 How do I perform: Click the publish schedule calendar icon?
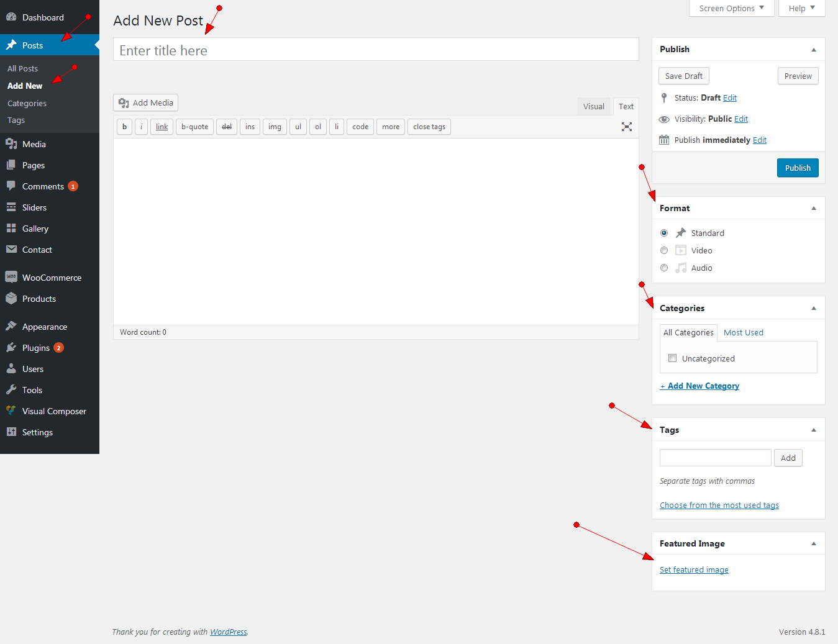point(664,140)
